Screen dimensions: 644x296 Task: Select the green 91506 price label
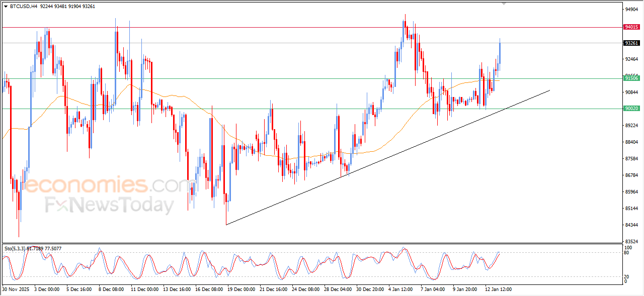(x=631, y=78)
